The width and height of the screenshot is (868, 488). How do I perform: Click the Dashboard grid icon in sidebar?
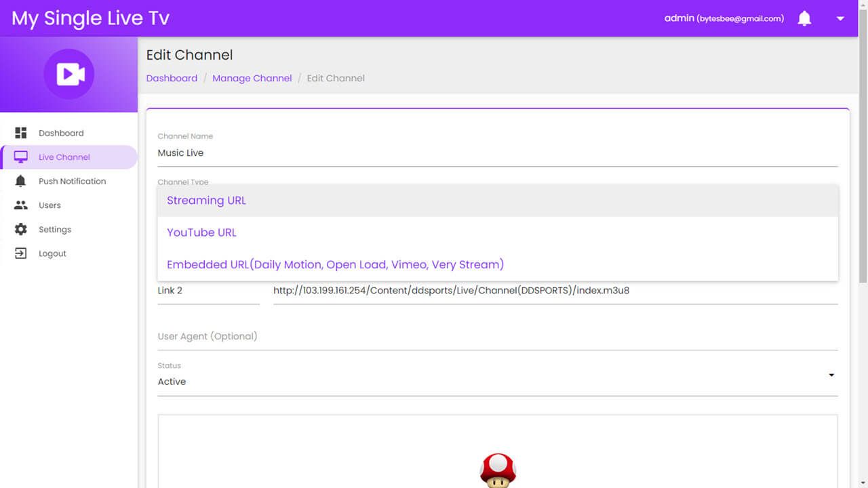pyautogui.click(x=21, y=133)
